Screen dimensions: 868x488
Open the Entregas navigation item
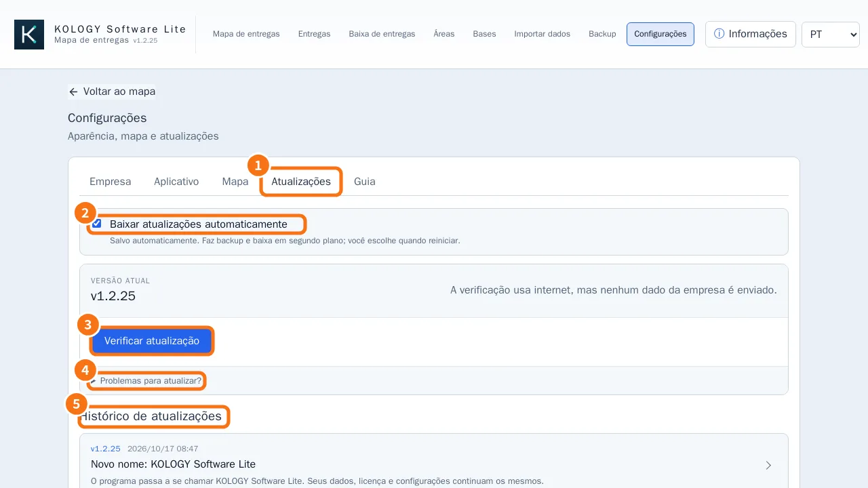(315, 34)
